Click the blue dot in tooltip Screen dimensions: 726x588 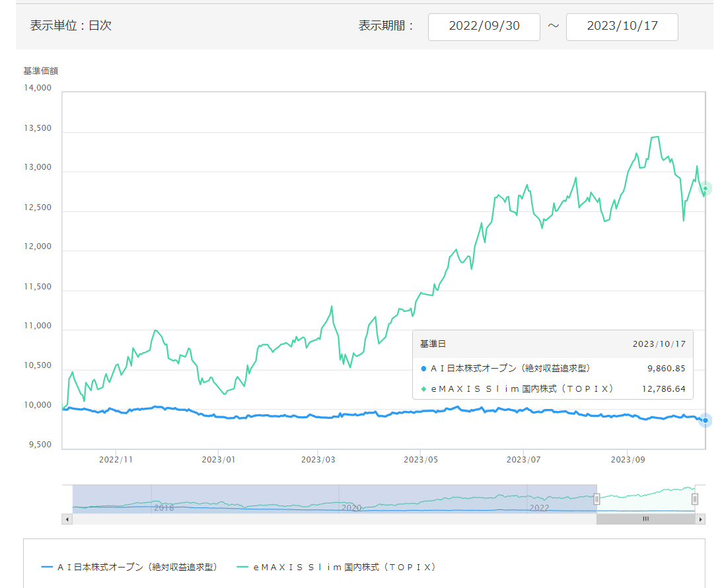tap(423, 368)
